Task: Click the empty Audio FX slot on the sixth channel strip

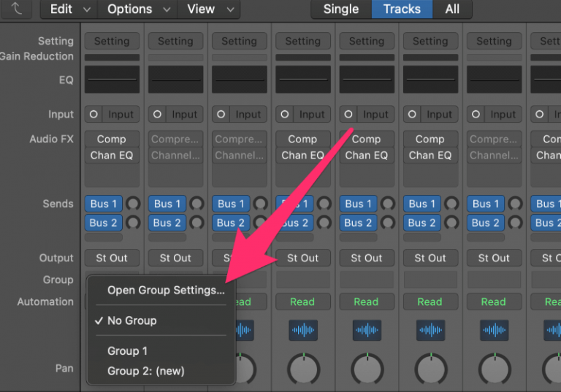Action: [430, 175]
